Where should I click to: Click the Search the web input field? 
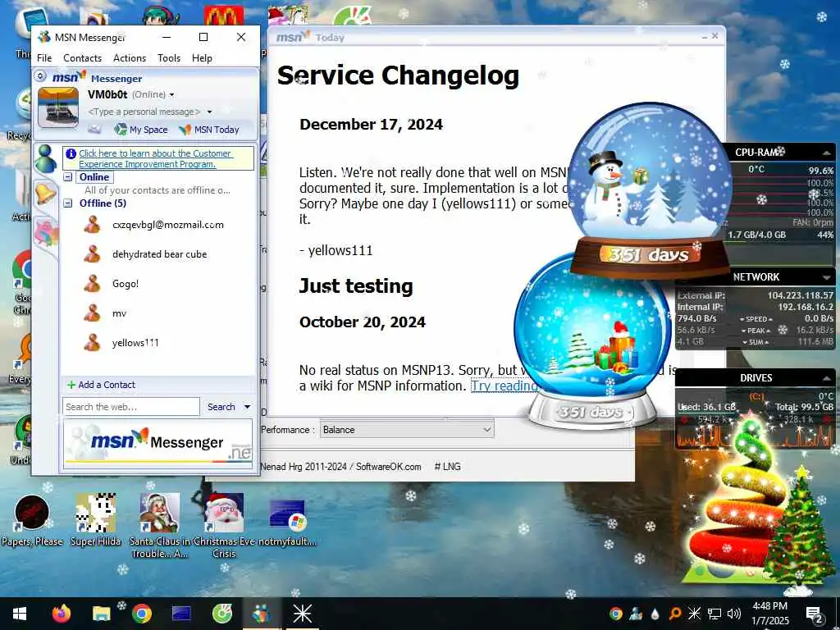[130, 407]
